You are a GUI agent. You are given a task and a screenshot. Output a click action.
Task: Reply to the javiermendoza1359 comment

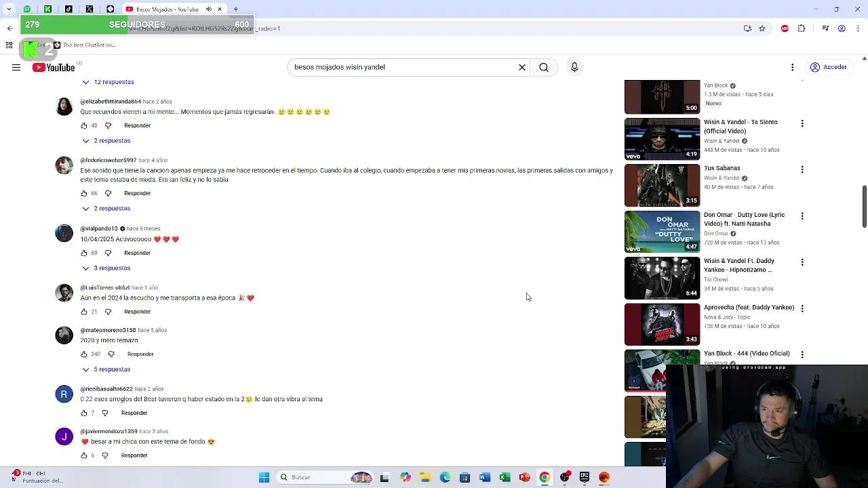click(134, 455)
